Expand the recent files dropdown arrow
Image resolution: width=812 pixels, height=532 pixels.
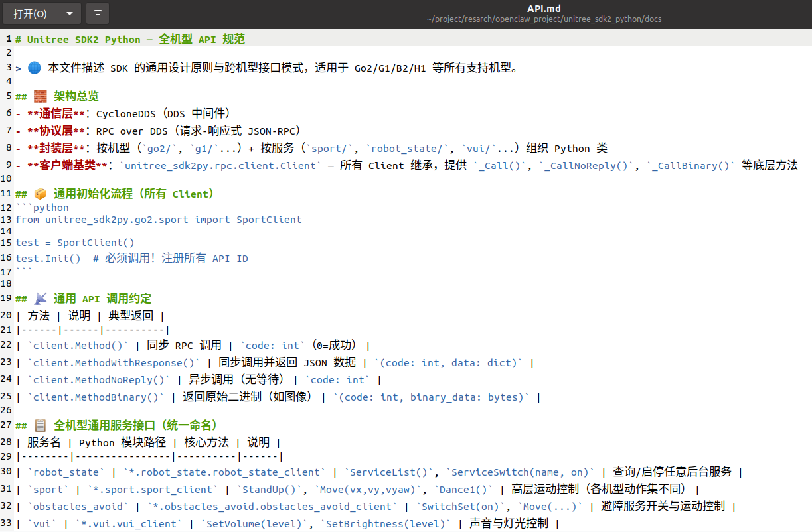click(70, 13)
